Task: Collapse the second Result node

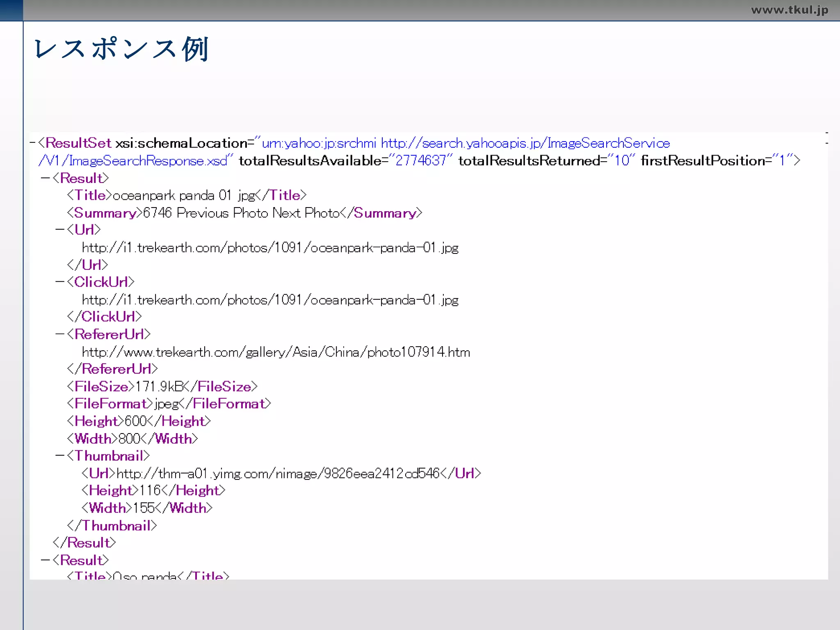Action: [x=46, y=561]
